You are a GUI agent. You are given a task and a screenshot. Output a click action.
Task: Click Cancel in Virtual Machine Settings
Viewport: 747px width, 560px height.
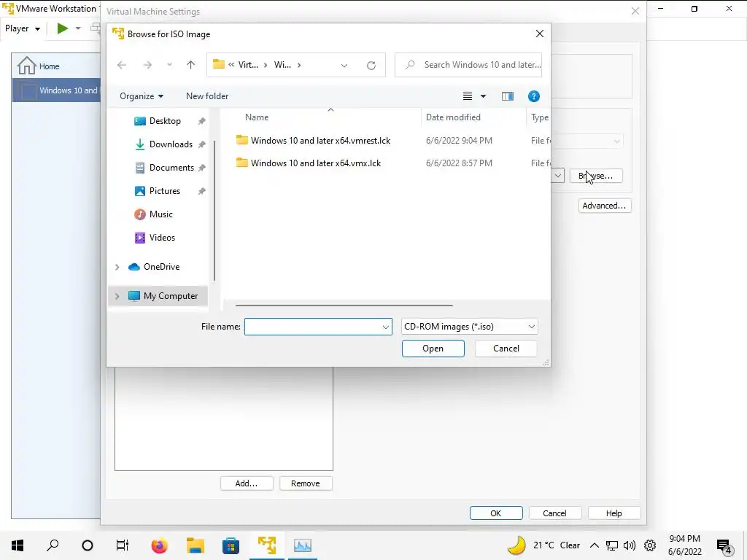554,513
